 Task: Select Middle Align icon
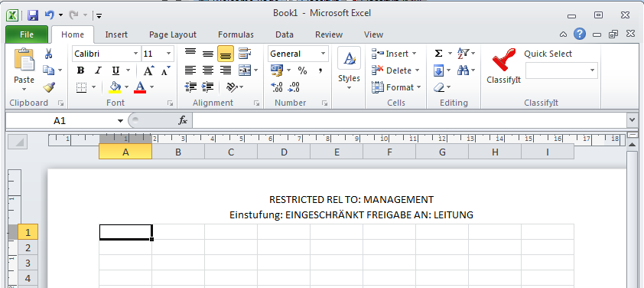click(208, 54)
